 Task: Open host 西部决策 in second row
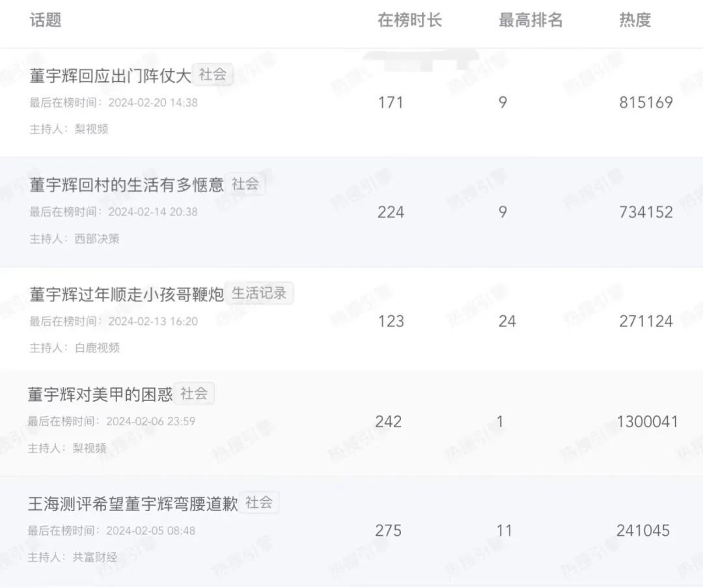click(x=97, y=238)
